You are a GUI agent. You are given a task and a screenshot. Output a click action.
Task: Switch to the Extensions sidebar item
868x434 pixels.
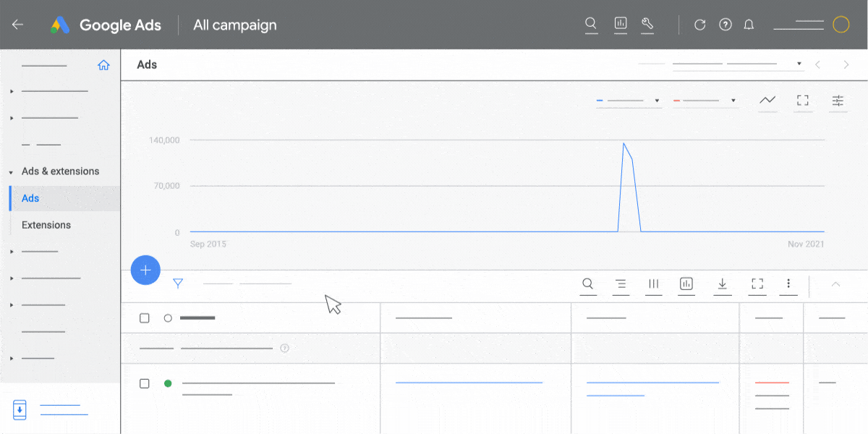tap(46, 224)
